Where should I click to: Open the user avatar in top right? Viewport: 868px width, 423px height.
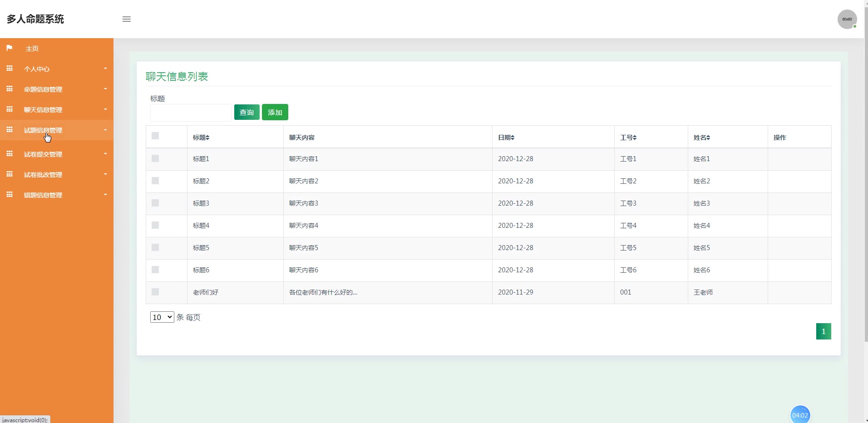847,19
